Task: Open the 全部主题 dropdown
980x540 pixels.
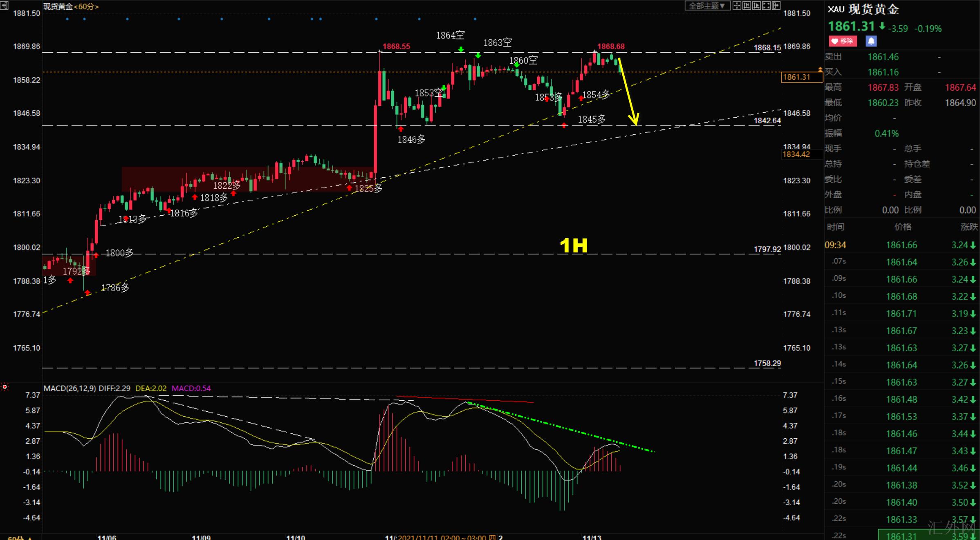Action: [x=707, y=6]
